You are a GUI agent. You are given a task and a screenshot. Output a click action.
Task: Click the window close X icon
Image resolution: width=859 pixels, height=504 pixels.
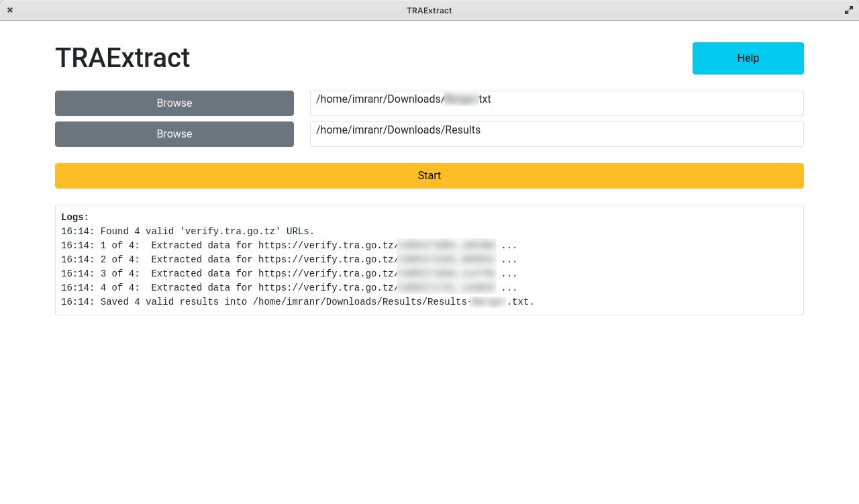[10, 10]
